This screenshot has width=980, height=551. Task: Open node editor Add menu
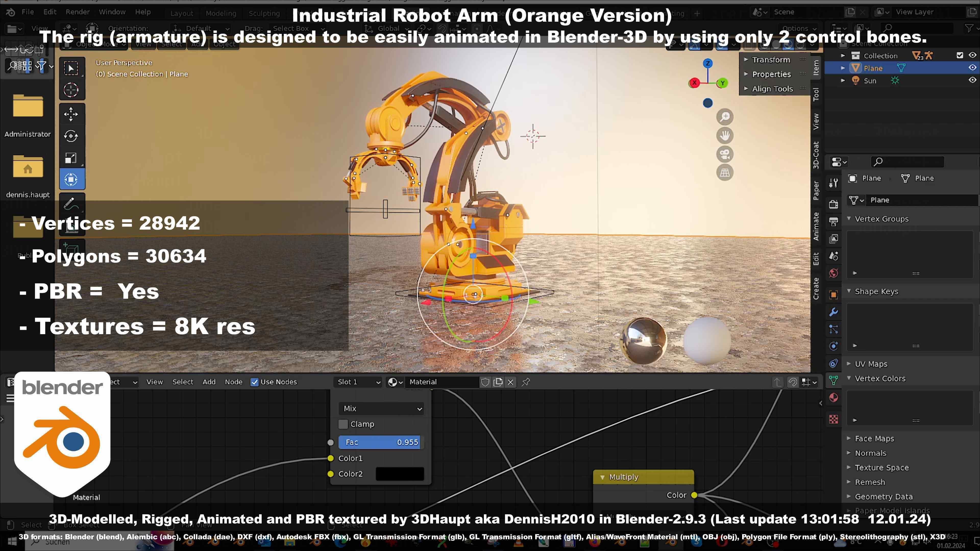coord(209,382)
